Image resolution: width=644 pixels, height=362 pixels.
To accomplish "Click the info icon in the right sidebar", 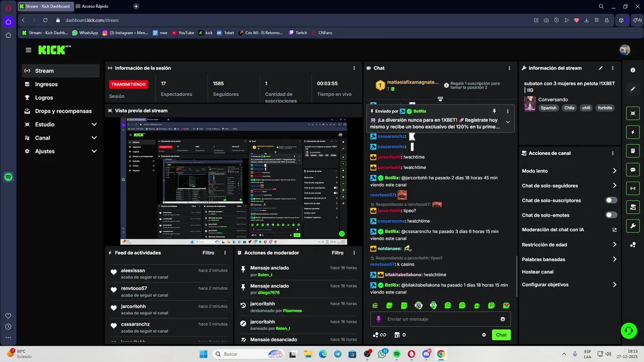I will [x=633, y=70].
